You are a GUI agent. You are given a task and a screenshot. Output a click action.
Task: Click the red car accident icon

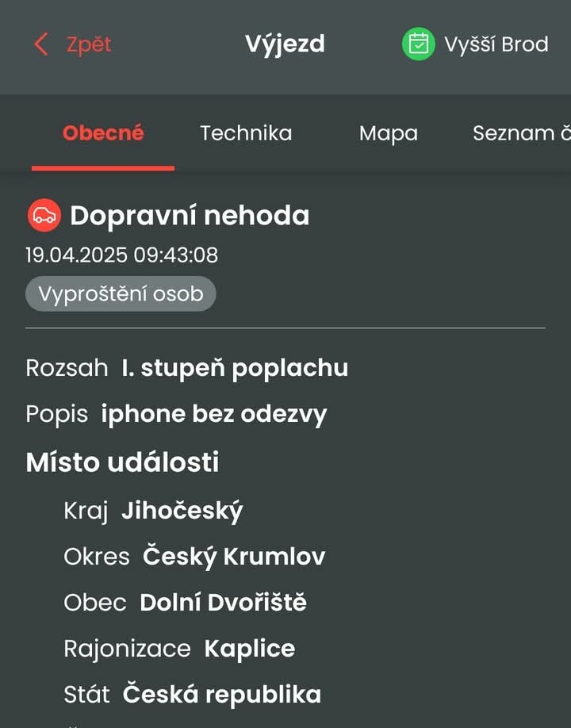pyautogui.click(x=44, y=215)
